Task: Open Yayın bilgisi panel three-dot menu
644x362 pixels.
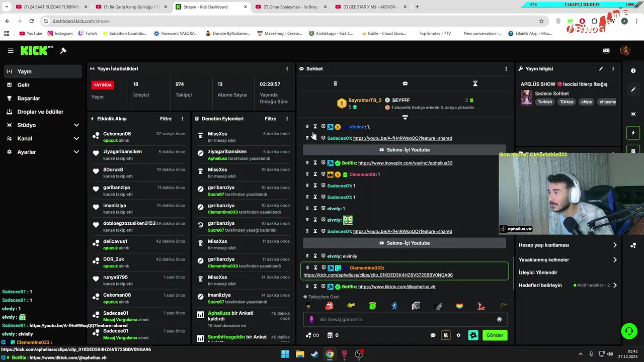Action: coord(613,69)
